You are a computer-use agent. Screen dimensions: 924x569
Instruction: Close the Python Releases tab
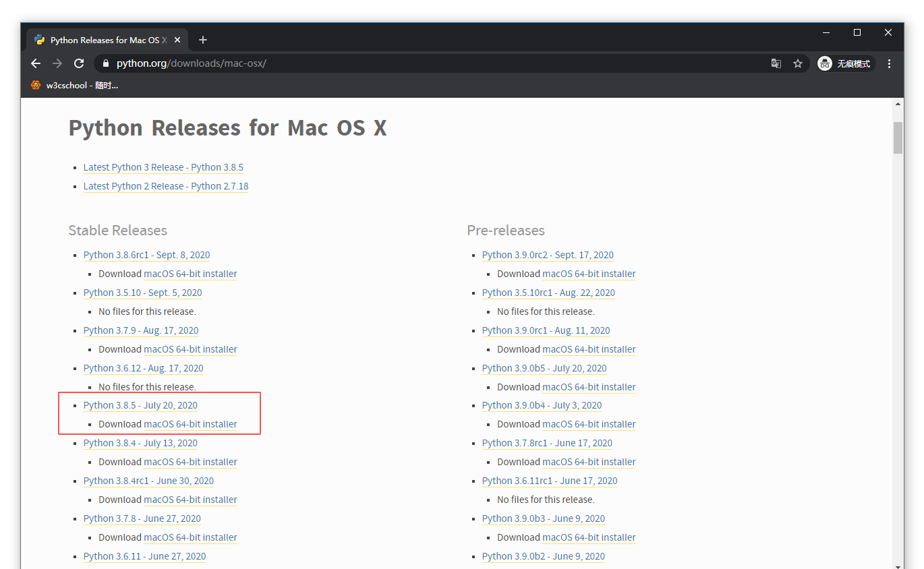coord(177,40)
